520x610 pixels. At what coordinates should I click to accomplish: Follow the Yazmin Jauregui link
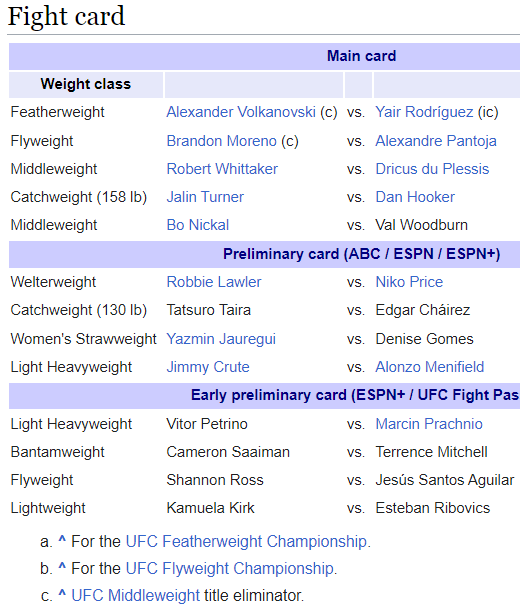tap(221, 339)
